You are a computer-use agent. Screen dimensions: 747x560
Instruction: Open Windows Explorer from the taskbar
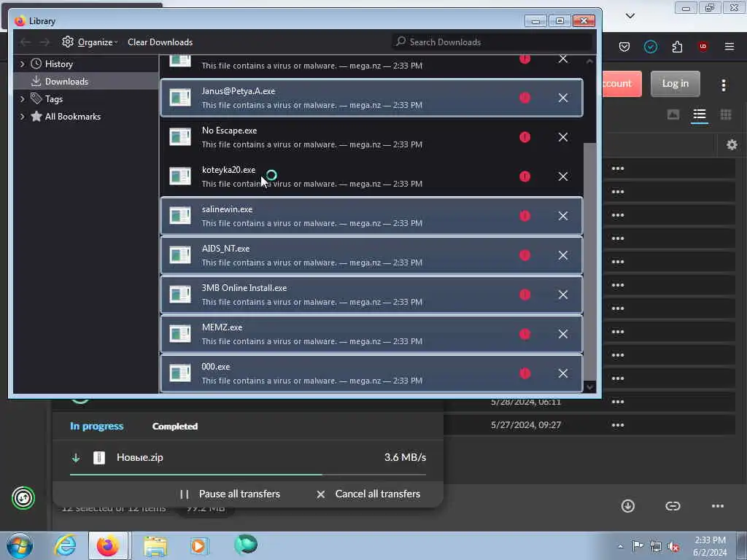[155, 546]
